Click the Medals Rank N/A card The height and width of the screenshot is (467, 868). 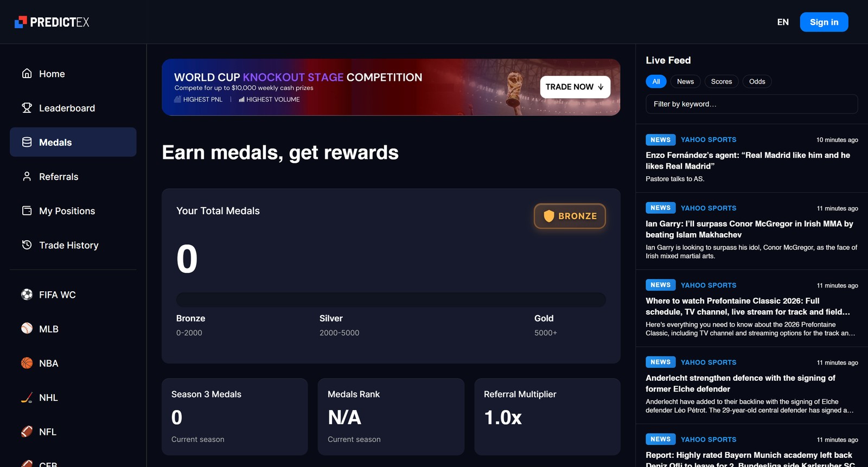point(391,417)
